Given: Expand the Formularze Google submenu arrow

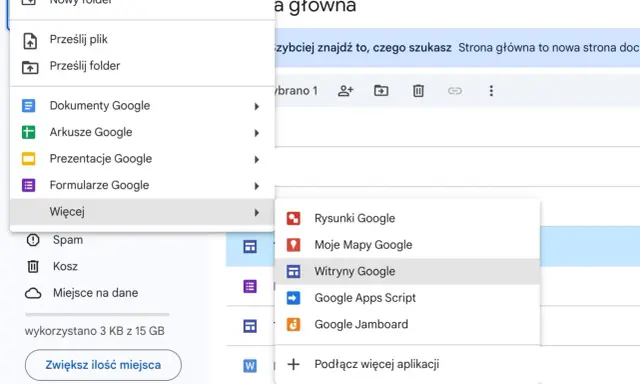Looking at the screenshot, I should click(x=257, y=186).
